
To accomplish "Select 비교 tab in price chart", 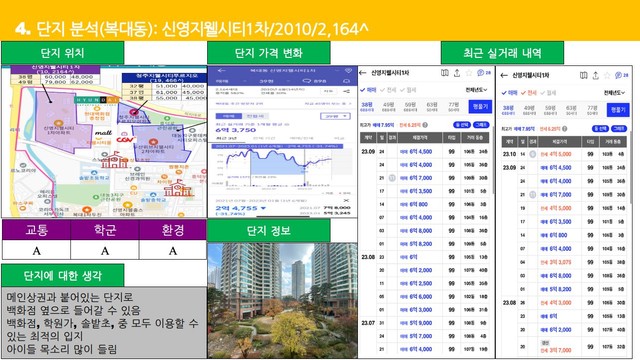I will [339, 138].
